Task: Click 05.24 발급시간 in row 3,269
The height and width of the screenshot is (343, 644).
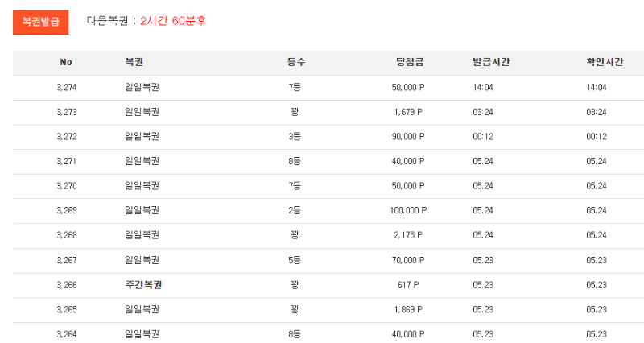Action: (x=483, y=210)
